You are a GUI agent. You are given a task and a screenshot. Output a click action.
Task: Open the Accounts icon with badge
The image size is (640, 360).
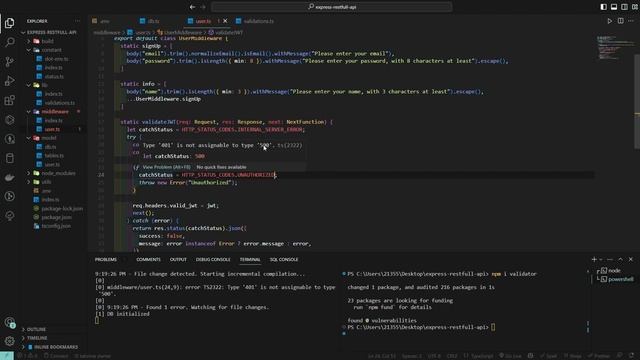9,322
